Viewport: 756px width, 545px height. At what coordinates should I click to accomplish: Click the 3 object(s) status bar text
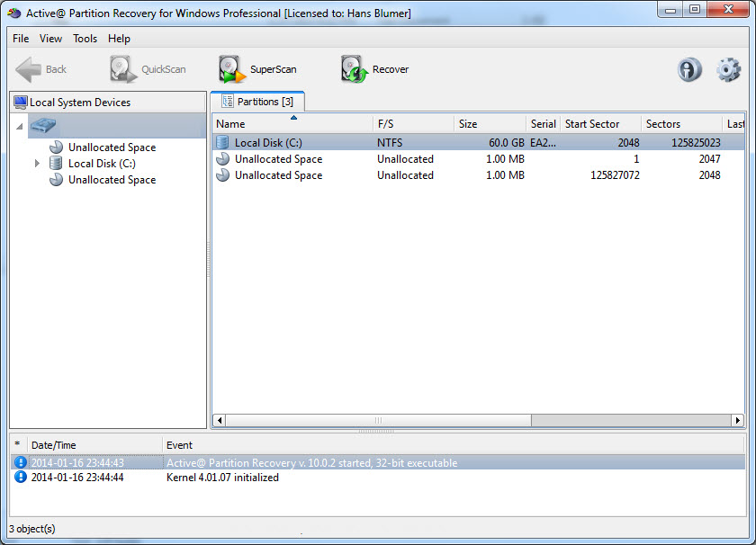pos(31,529)
